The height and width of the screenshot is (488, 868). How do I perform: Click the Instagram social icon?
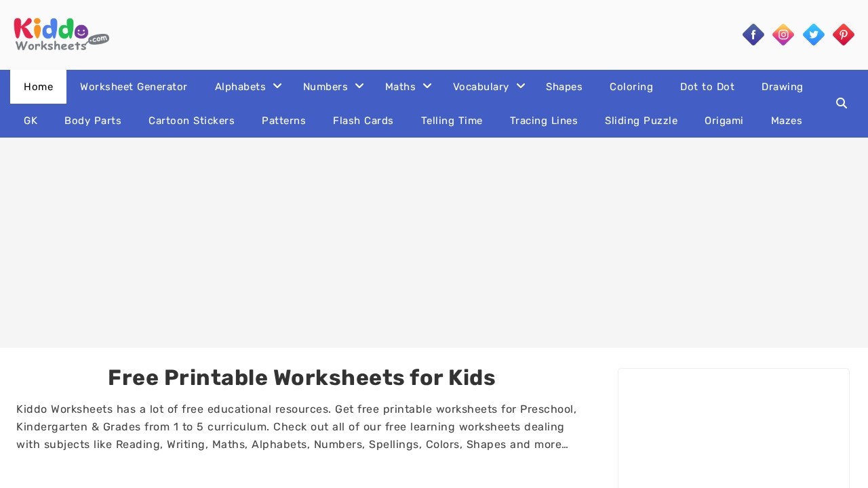click(783, 35)
